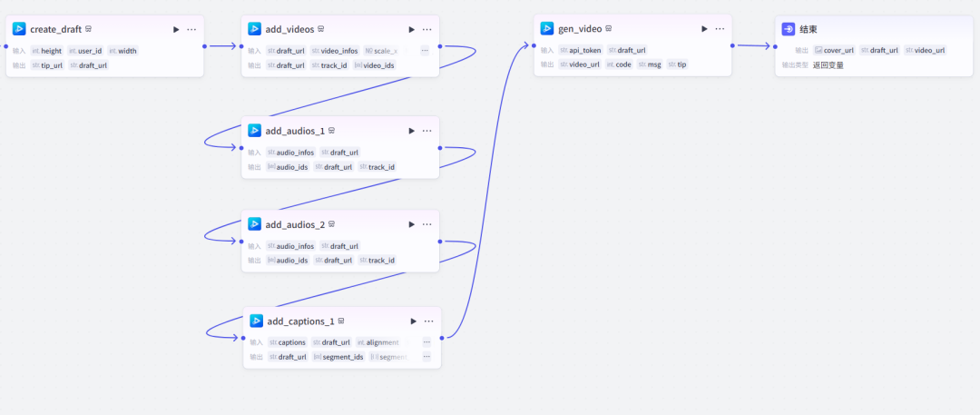Click the add_audios_2 input connection port
980x415 pixels.
pyautogui.click(x=241, y=242)
